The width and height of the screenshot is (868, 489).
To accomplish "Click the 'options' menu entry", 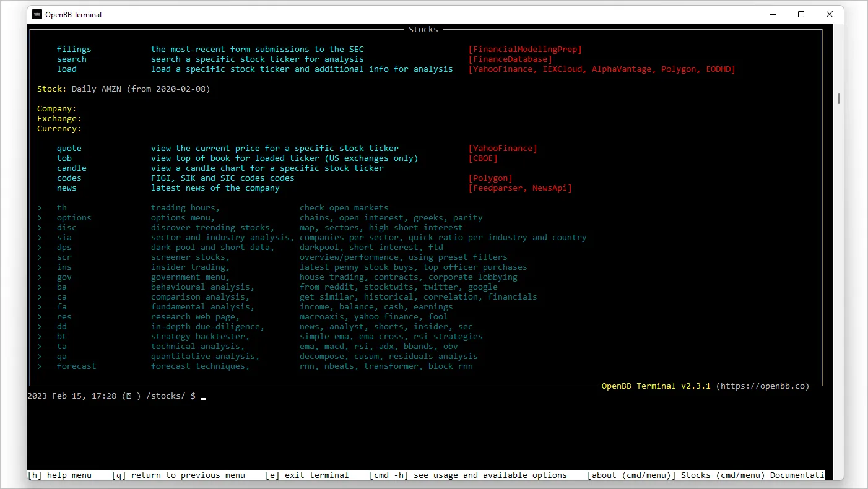I will [x=74, y=218].
